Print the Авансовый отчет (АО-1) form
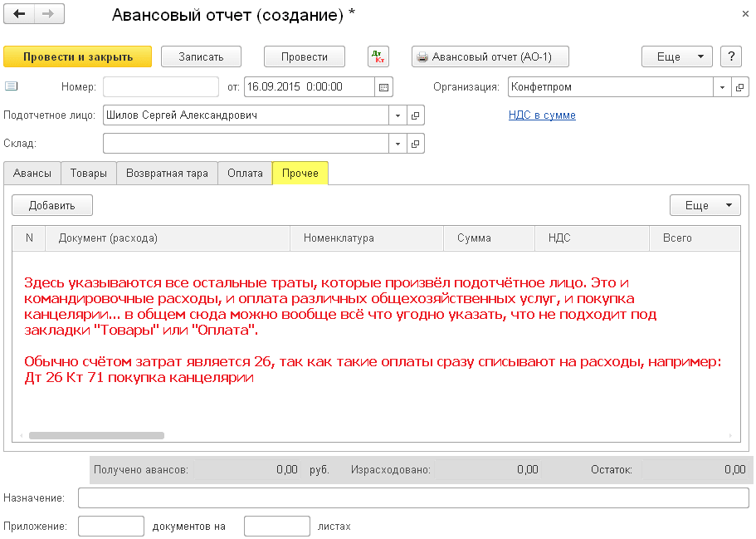The image size is (756, 539). click(x=490, y=56)
